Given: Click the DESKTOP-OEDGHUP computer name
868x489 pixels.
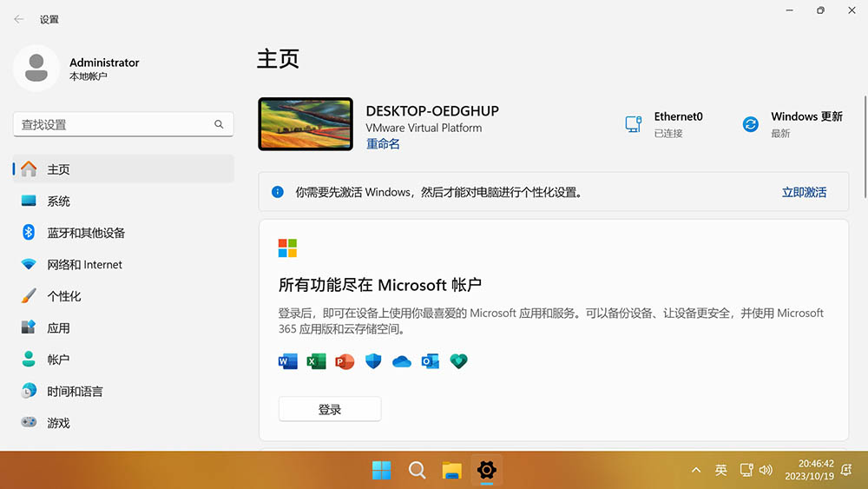Looking at the screenshot, I should click(432, 111).
